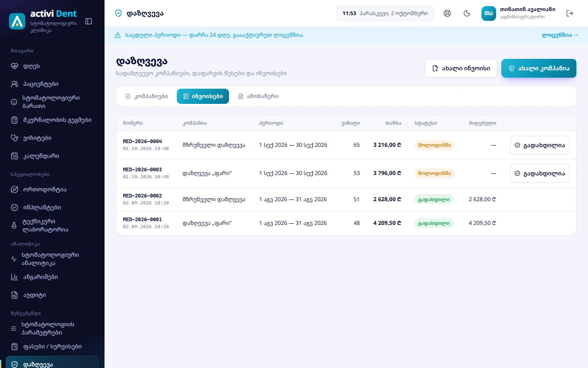Click invoice number MED-2026-0002

(143, 196)
